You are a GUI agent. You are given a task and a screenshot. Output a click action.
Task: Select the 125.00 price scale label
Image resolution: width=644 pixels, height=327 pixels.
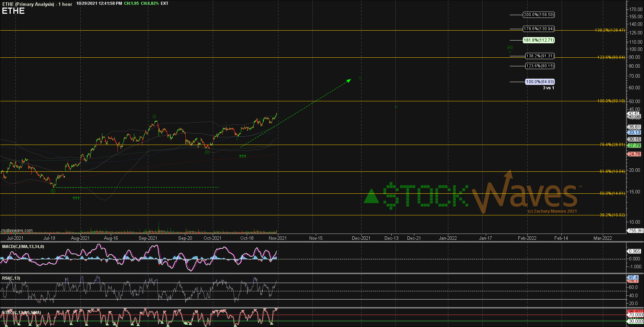click(635, 32)
